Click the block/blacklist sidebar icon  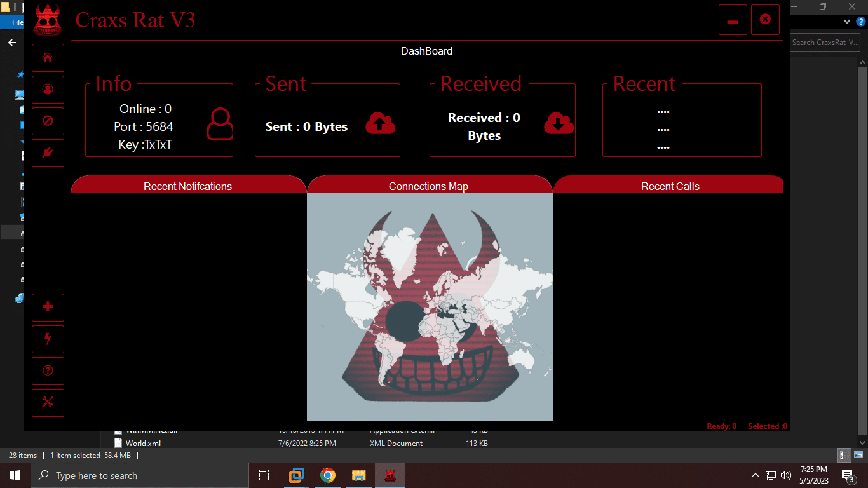tap(48, 121)
